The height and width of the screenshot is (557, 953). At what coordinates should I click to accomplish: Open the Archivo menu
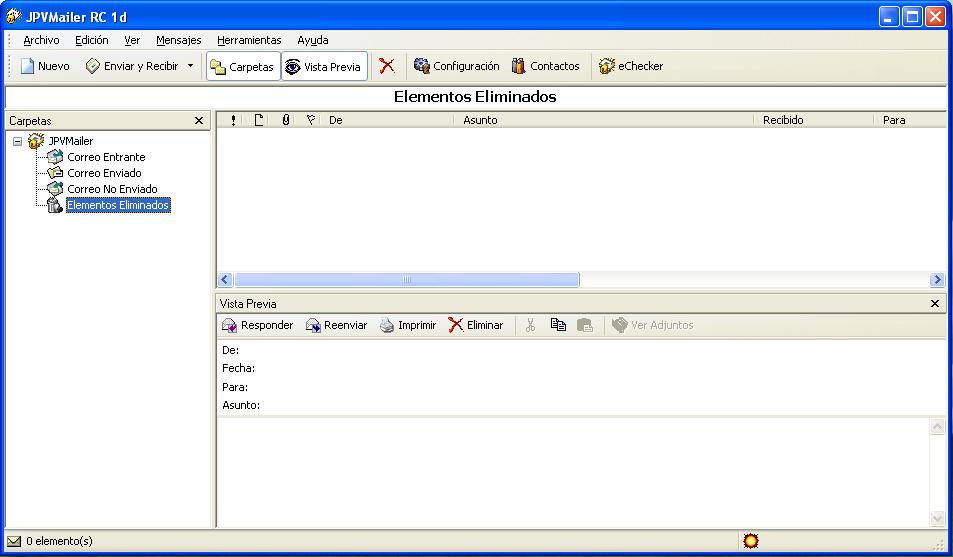tap(41, 40)
